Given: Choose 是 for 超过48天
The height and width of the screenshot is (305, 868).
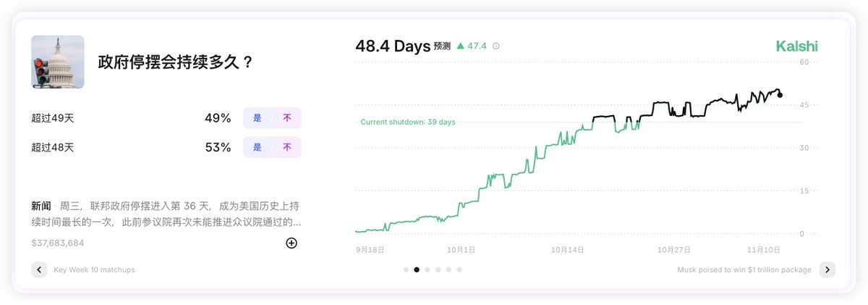Looking at the screenshot, I should coord(257,148).
